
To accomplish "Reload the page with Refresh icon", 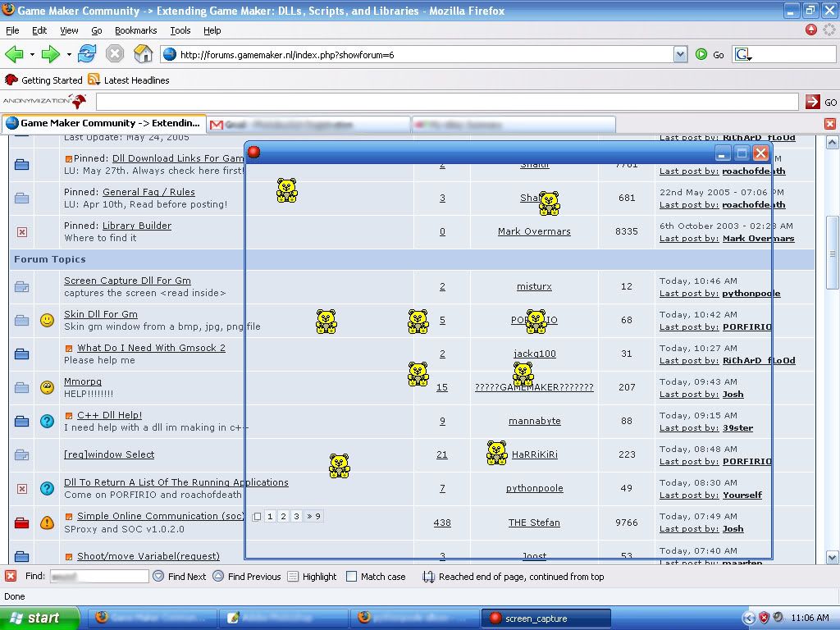I will 87,54.
